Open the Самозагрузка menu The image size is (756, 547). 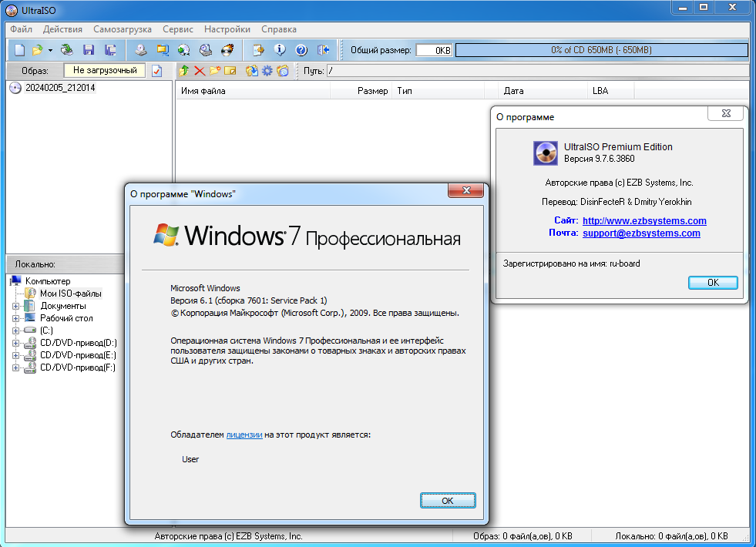[x=123, y=29]
